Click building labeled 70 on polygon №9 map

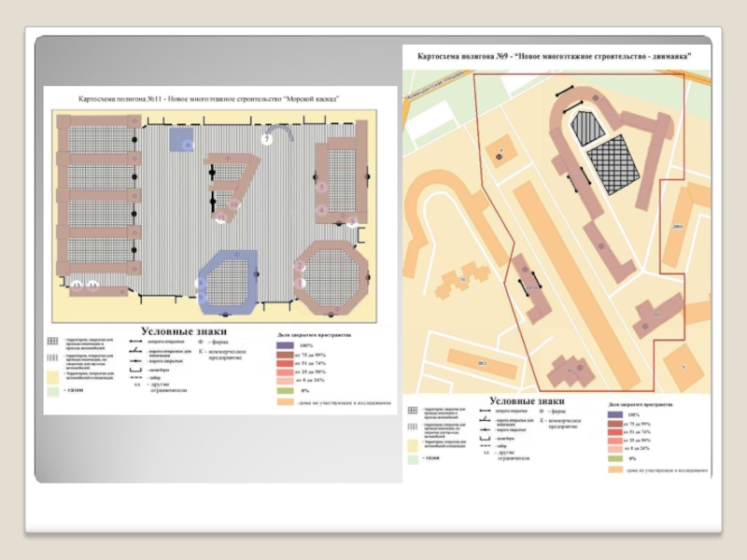[x=462, y=279]
